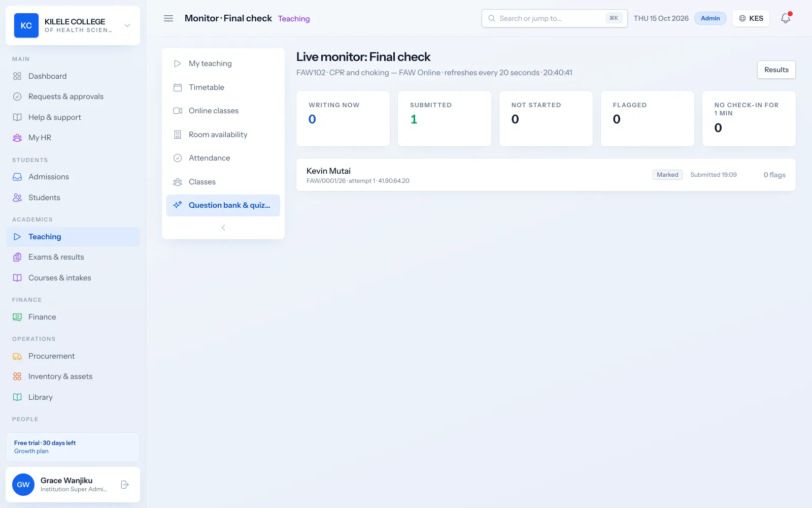Viewport: 812px width, 508px height.
Task: Select Teaching in the Academics sidebar
Action: coord(73,237)
